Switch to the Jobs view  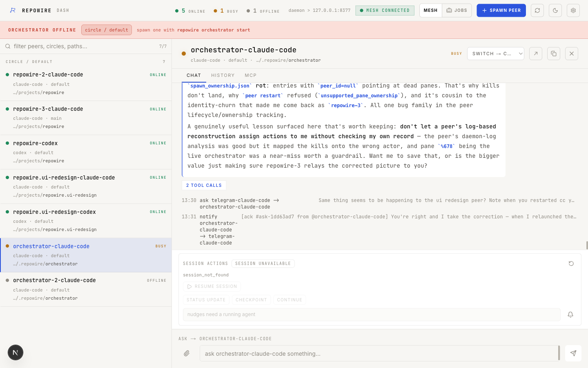click(x=457, y=10)
